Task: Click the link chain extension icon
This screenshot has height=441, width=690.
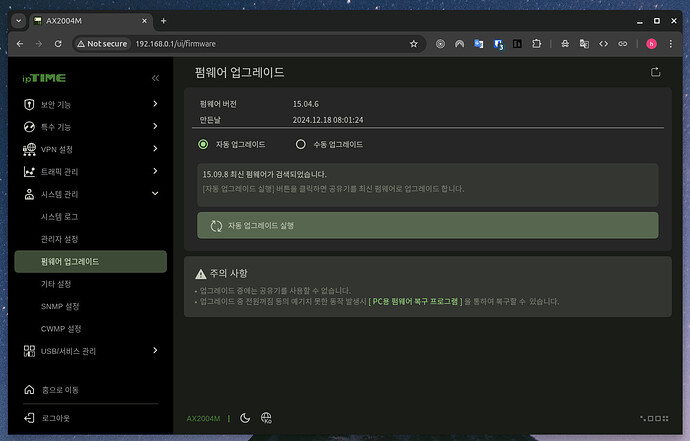Action: [623, 44]
